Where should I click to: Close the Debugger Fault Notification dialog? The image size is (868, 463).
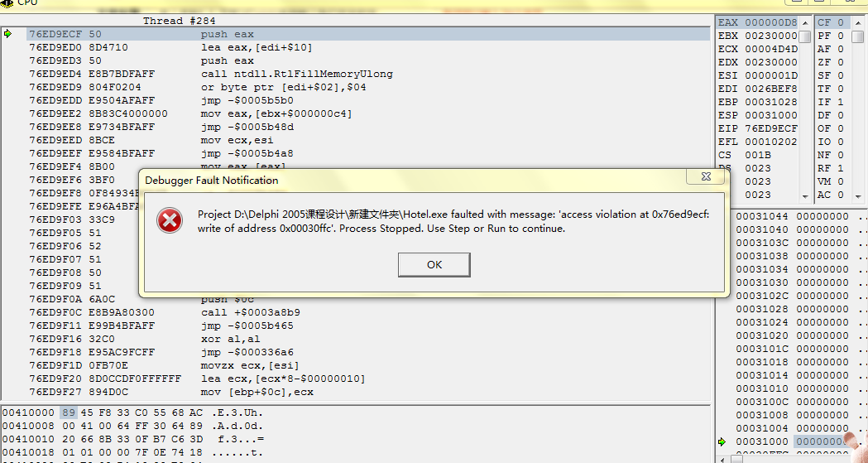[x=705, y=176]
